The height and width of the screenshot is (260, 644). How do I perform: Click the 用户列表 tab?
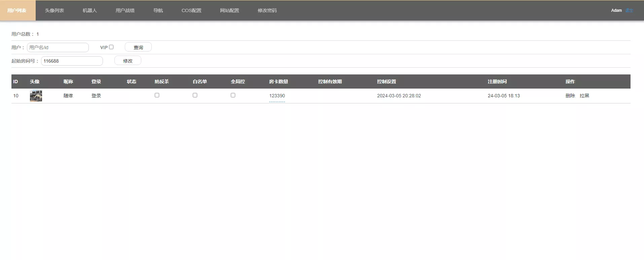pyautogui.click(x=17, y=10)
